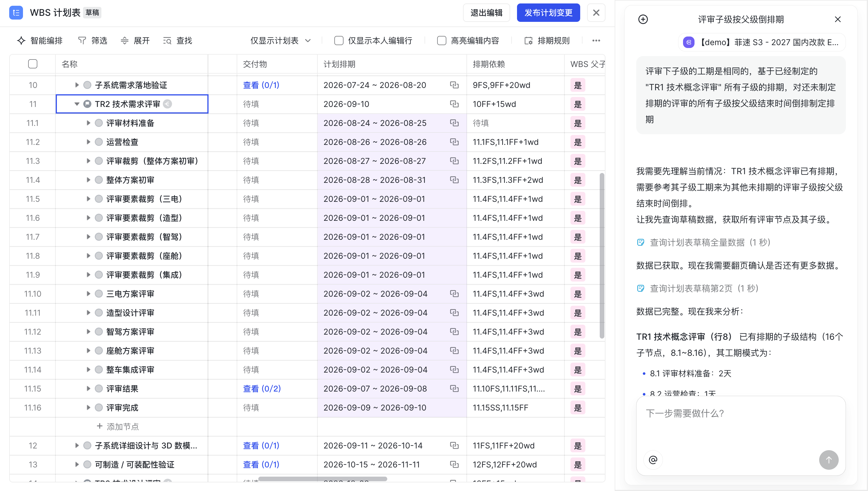Click the @ mention icon in chat input

tap(653, 460)
